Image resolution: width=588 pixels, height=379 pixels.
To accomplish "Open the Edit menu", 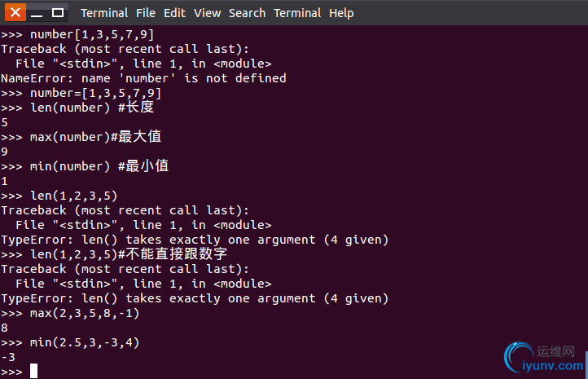I will (x=174, y=13).
